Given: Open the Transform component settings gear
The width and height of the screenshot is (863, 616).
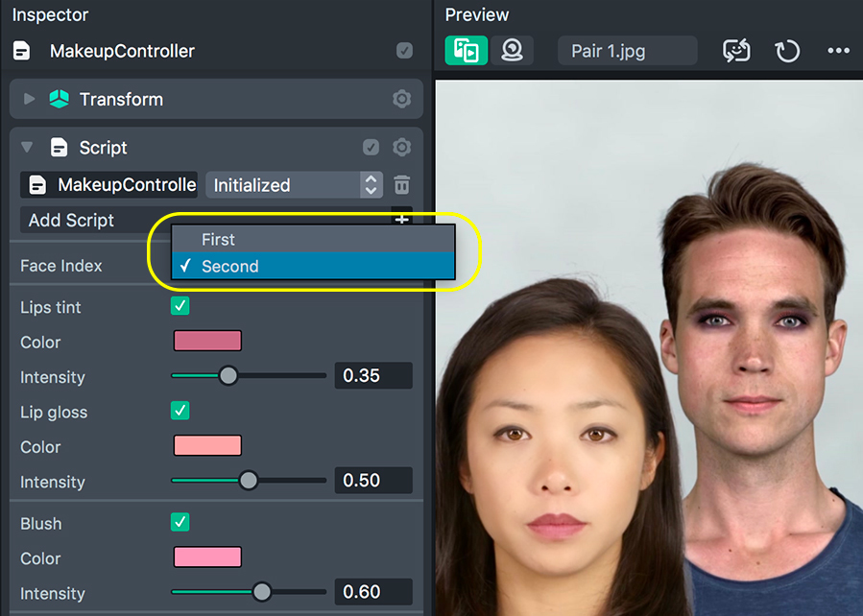Looking at the screenshot, I should (x=402, y=100).
